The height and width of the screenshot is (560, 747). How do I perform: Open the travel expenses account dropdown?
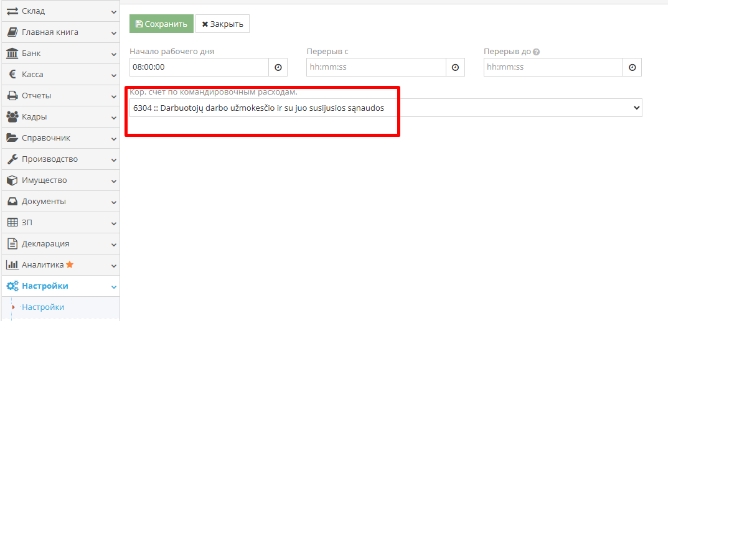(385, 108)
